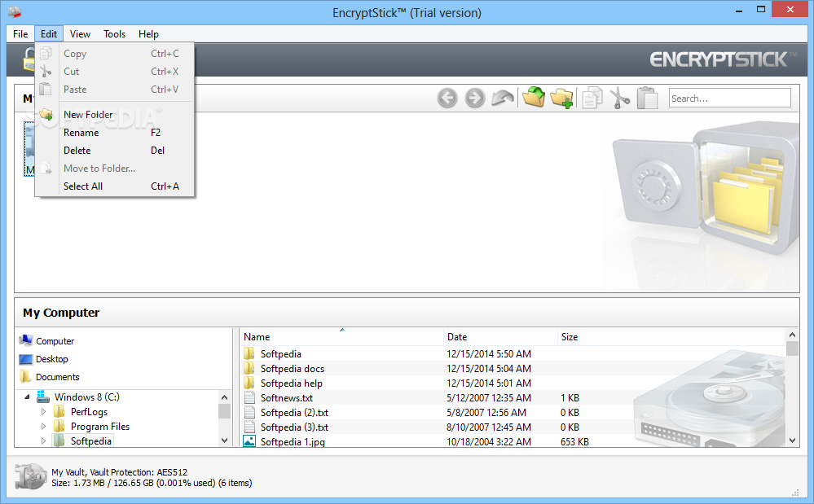Click the date 10/18/2004 3:22 AM cell
This screenshot has width=814, height=504.
pyautogui.click(x=489, y=442)
